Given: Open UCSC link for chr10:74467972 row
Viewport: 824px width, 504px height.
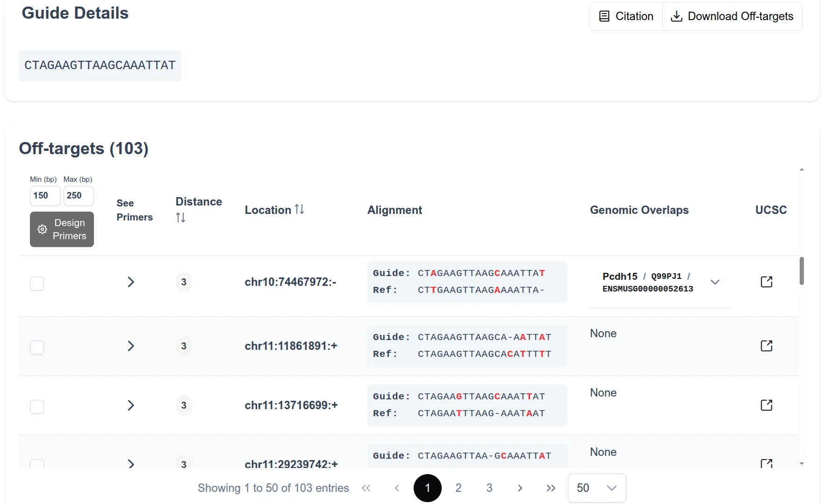Looking at the screenshot, I should click(x=766, y=282).
